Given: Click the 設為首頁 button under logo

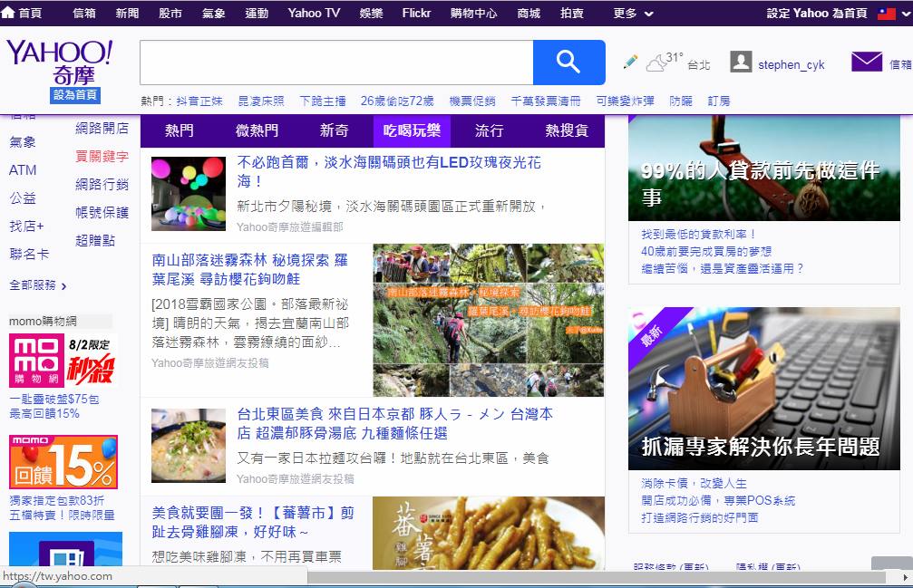Looking at the screenshot, I should (75, 96).
